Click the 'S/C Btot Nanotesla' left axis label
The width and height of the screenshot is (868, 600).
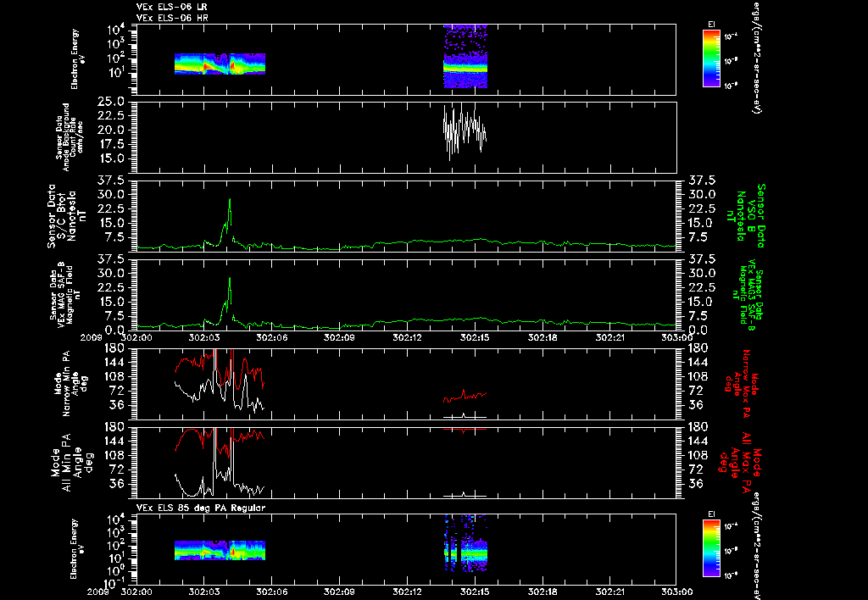click(x=68, y=216)
